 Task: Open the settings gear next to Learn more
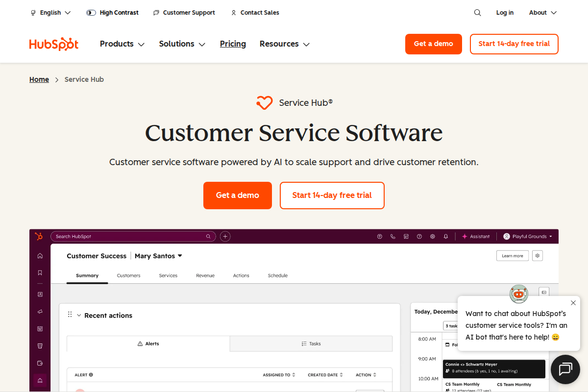click(x=538, y=256)
